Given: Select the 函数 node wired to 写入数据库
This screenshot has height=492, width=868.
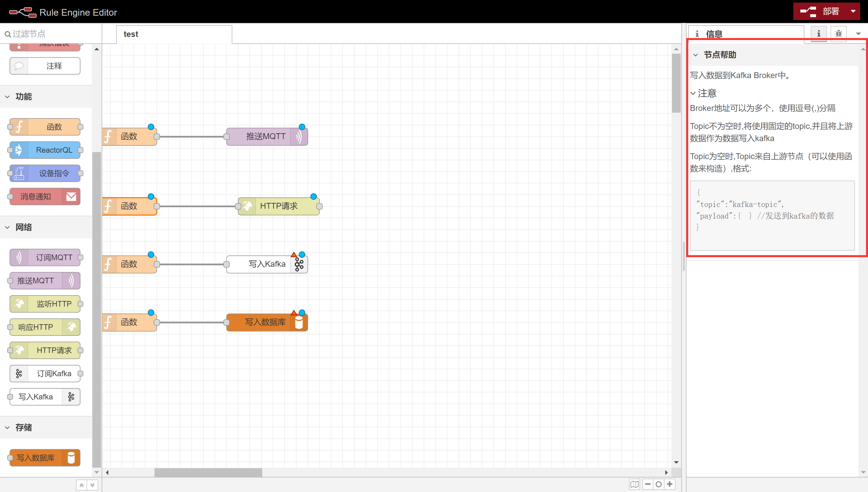Looking at the screenshot, I should [x=129, y=322].
